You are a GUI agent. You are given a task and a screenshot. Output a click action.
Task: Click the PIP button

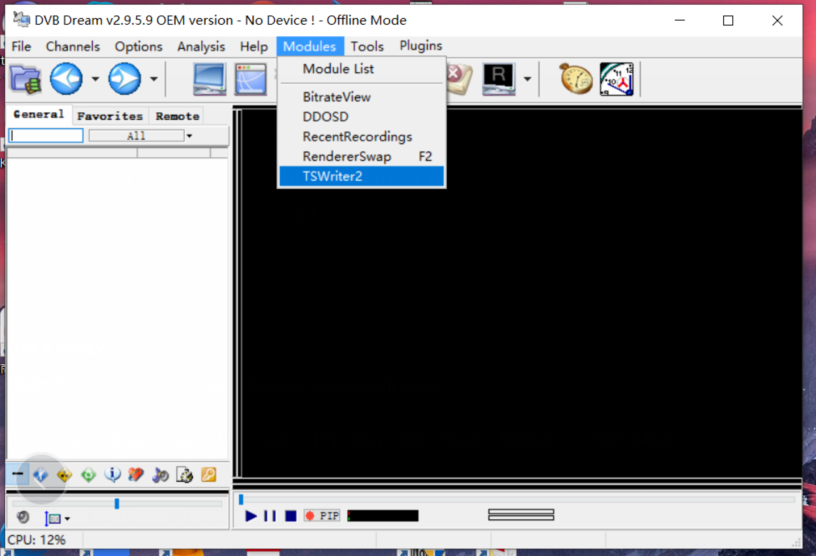click(x=329, y=516)
